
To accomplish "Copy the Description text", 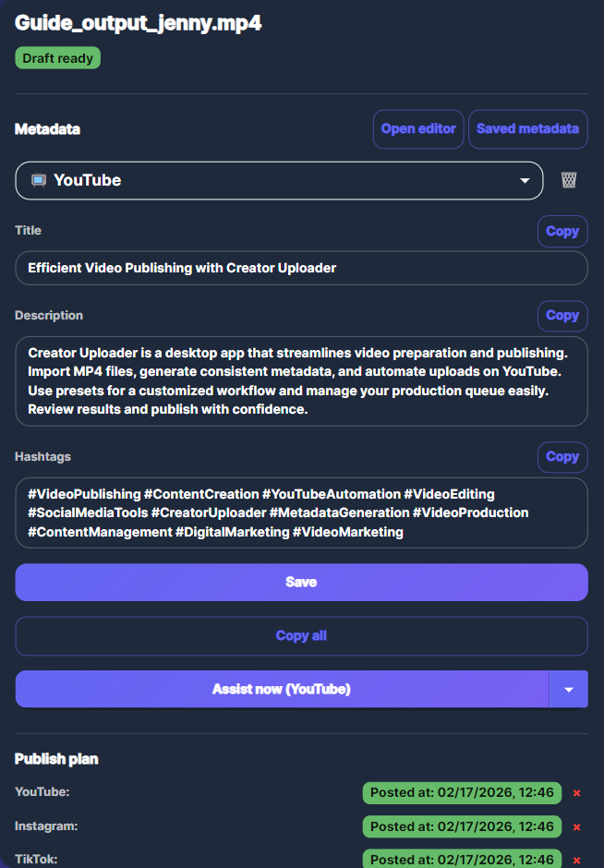I will tap(562, 315).
